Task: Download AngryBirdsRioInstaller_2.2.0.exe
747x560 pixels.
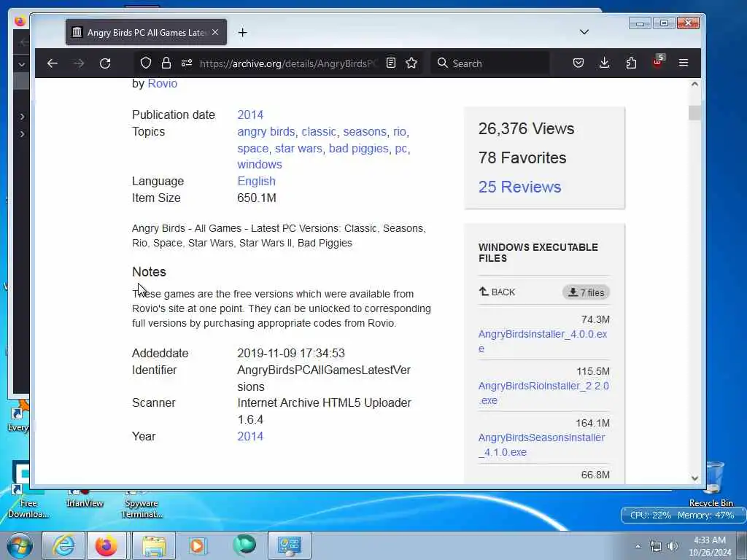Action: 543,393
